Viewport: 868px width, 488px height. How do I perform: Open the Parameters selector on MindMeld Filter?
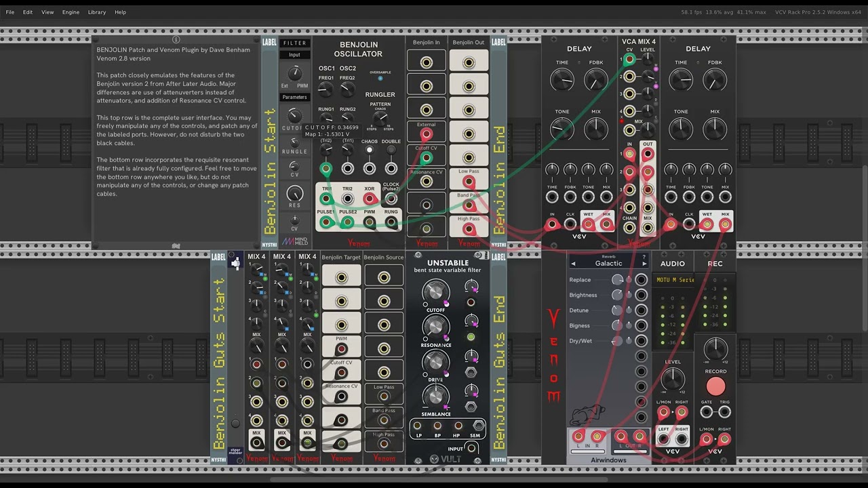coord(294,97)
